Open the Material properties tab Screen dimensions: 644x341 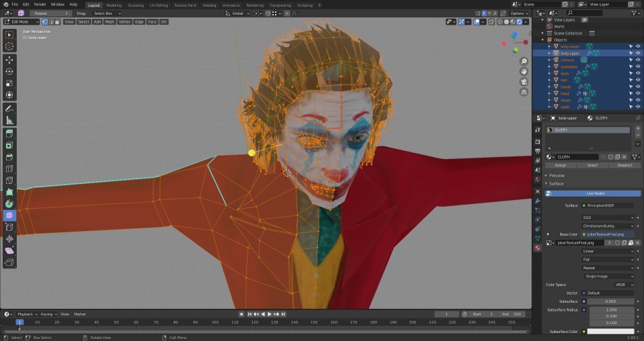pos(537,248)
